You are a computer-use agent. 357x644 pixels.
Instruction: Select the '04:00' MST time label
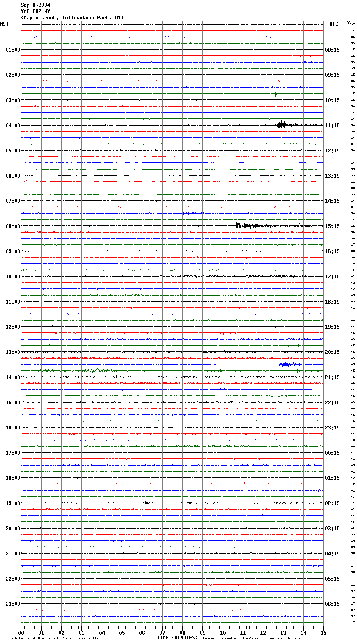point(13,126)
